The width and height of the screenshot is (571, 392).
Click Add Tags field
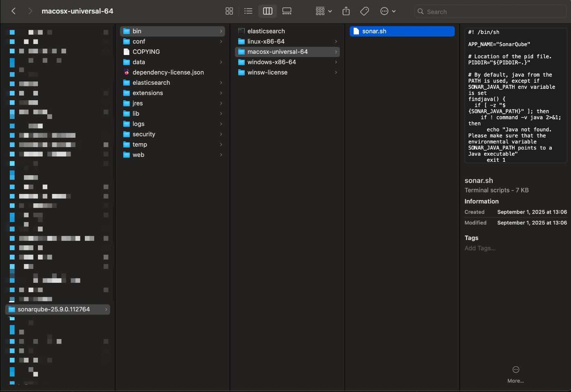point(480,248)
